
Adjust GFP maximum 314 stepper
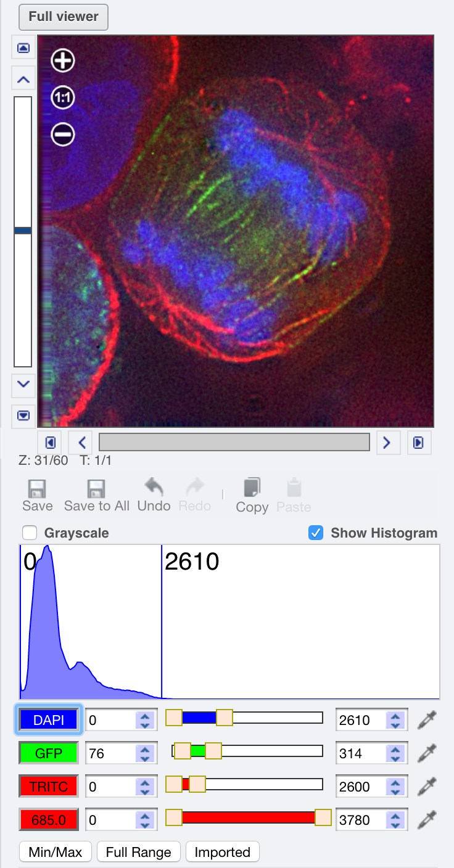click(x=395, y=753)
